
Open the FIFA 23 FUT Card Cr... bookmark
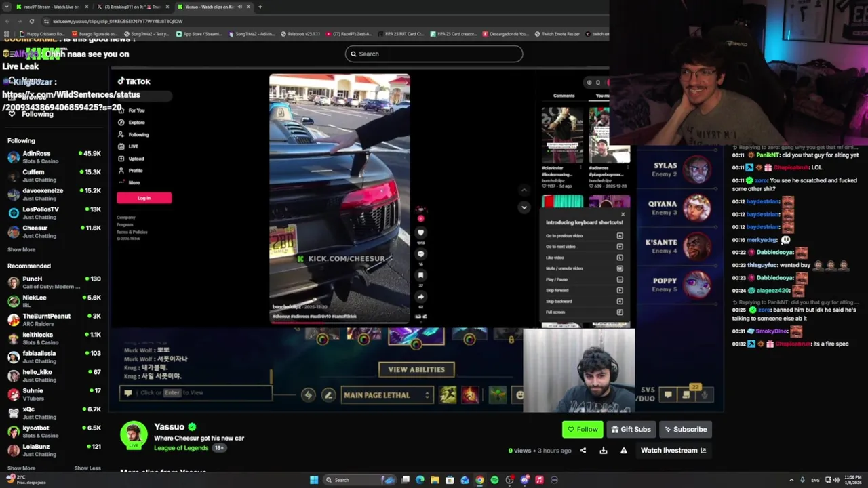click(x=401, y=34)
